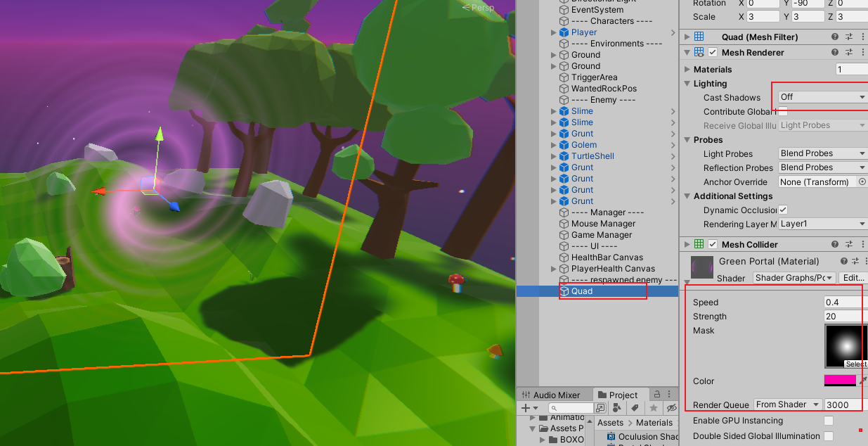Image resolution: width=868 pixels, height=446 pixels.
Task: Open the Golem prefab arrow
Action: (673, 145)
